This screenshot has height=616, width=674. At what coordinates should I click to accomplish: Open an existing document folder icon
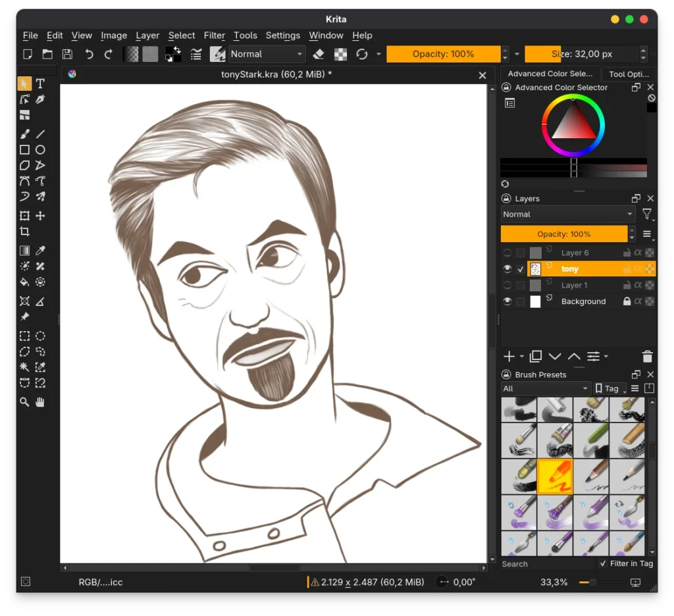47,54
